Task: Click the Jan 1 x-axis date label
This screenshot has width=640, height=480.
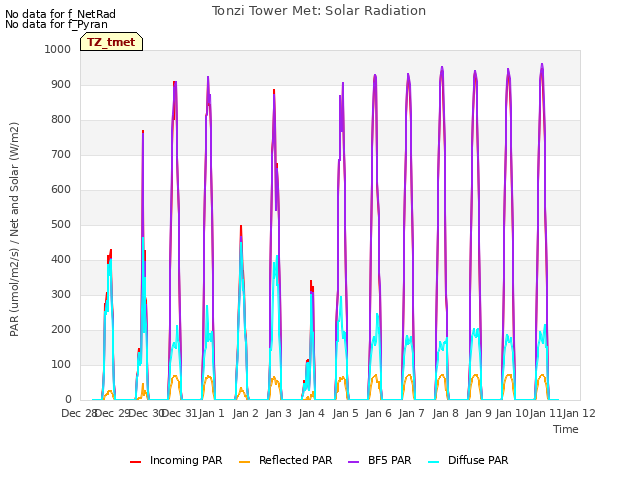Action: [212, 413]
